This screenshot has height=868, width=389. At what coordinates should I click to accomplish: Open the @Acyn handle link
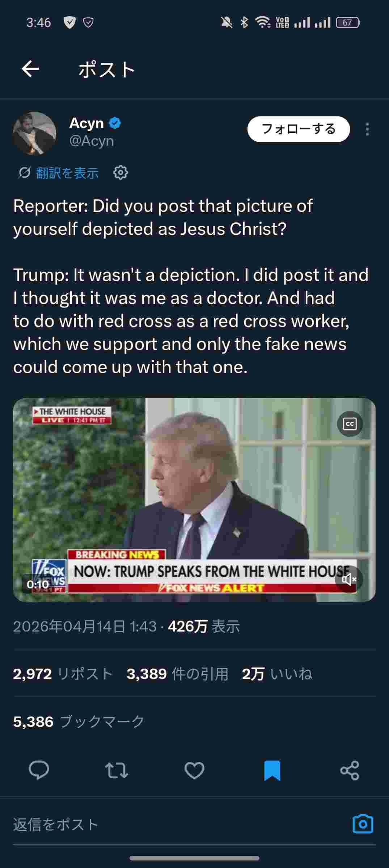point(92,141)
